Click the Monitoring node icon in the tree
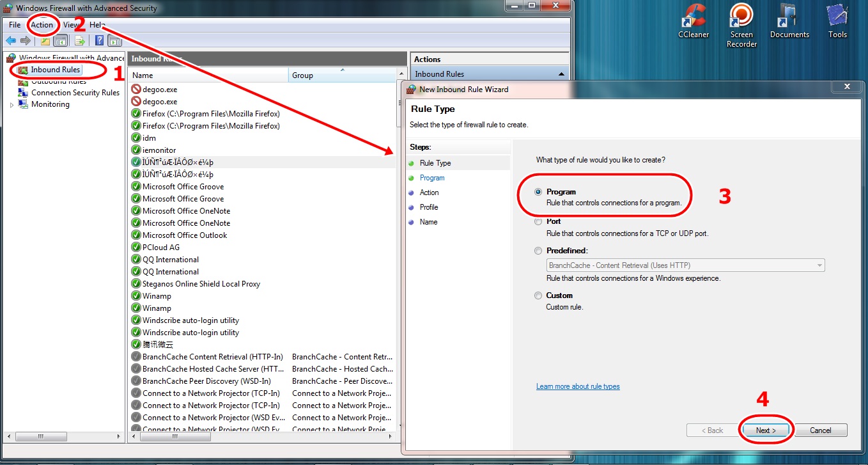 23,104
